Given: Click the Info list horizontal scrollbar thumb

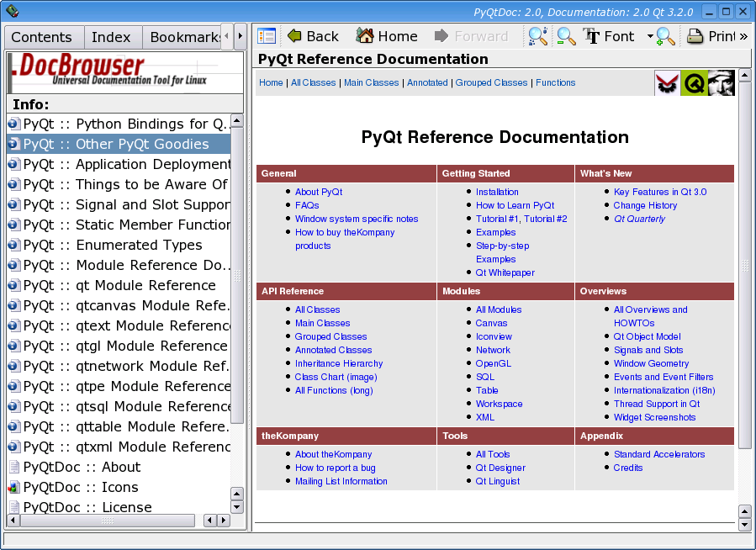Looking at the screenshot, I should [108, 520].
